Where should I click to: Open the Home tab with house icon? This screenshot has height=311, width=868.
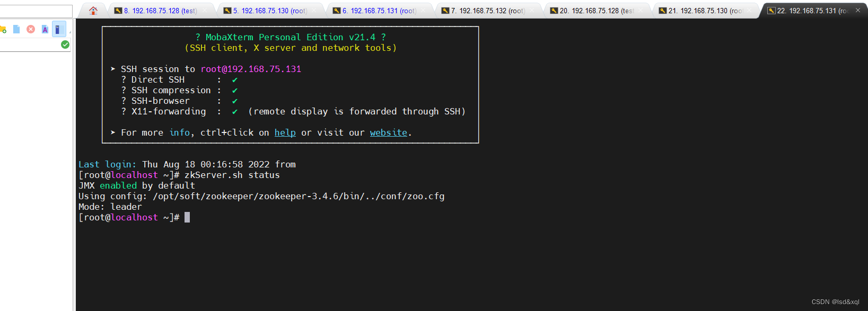tap(93, 11)
